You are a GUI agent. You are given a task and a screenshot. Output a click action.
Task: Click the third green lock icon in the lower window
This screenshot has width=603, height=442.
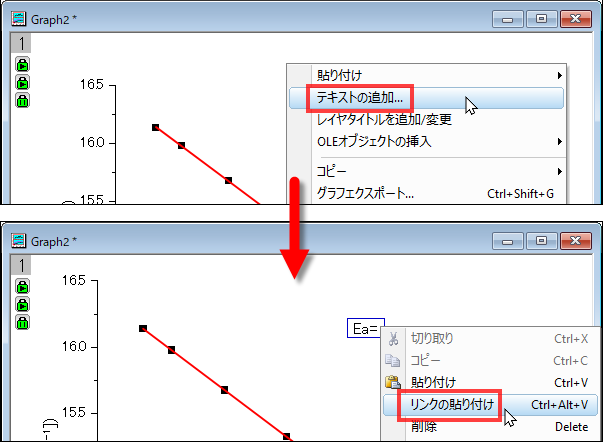(22, 323)
